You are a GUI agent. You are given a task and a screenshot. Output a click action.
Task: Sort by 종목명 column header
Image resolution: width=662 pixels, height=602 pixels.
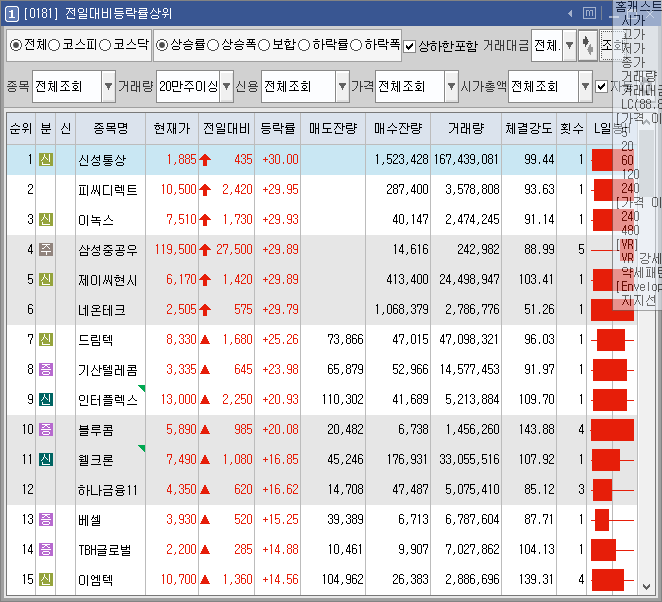coord(111,128)
